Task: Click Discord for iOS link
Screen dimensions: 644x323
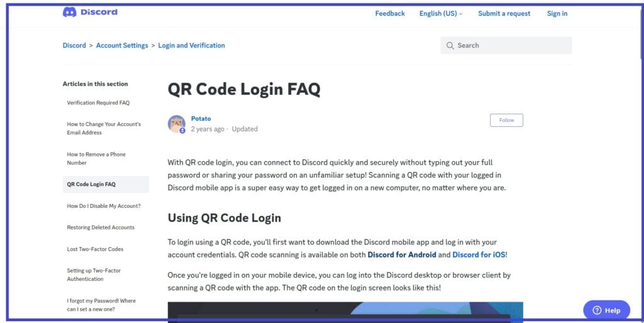Action: click(479, 255)
